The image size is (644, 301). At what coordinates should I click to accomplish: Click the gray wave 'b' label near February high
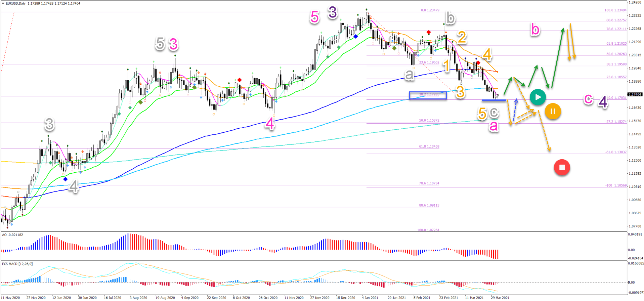coord(450,18)
